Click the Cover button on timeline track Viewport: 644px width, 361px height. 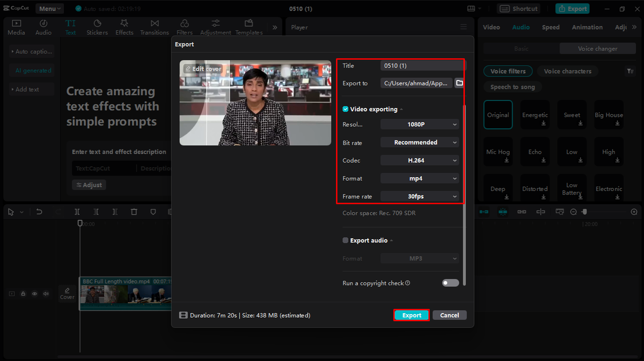pyautogui.click(x=67, y=294)
